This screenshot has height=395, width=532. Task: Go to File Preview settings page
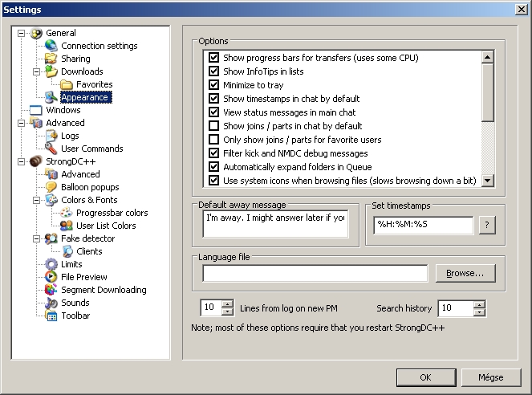84,277
